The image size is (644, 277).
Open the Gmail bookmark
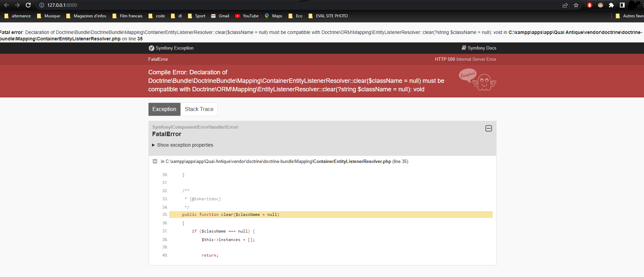(220, 16)
